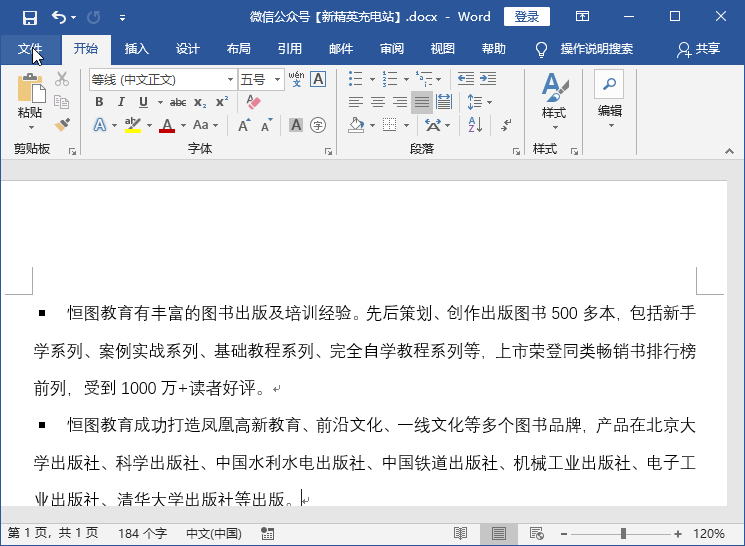Screen dimensions: 745x546
Task: Click the character border A icon
Action: point(318,79)
